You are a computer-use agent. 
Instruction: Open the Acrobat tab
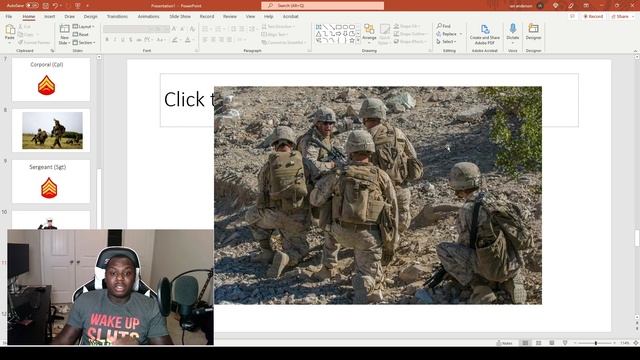point(291,16)
